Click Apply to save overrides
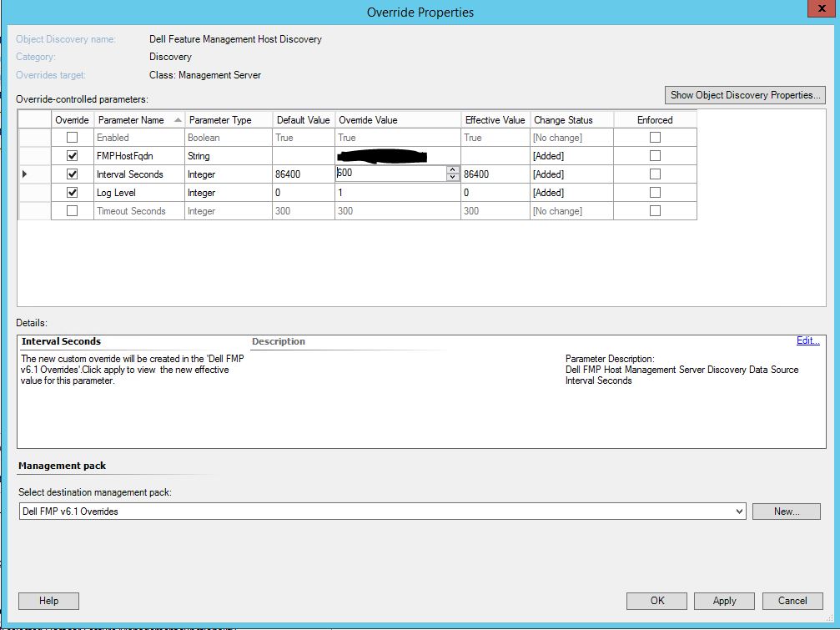This screenshot has height=630, width=840. pos(724,601)
